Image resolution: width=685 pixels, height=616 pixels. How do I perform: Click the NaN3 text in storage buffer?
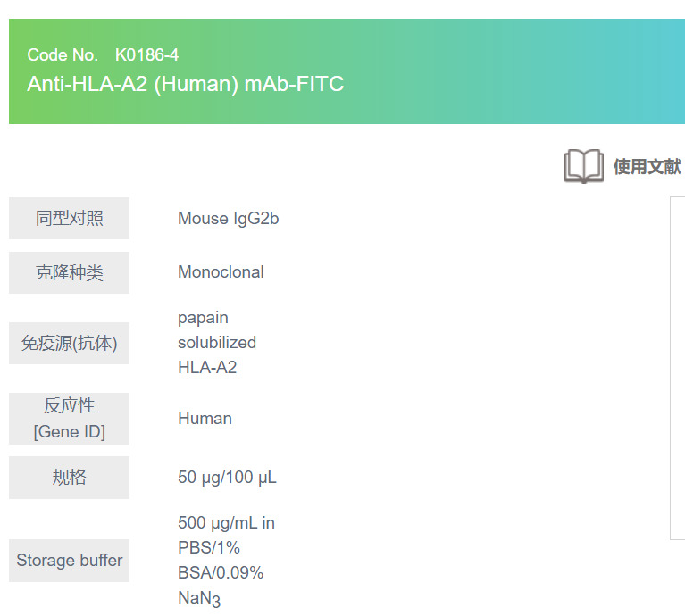(198, 598)
